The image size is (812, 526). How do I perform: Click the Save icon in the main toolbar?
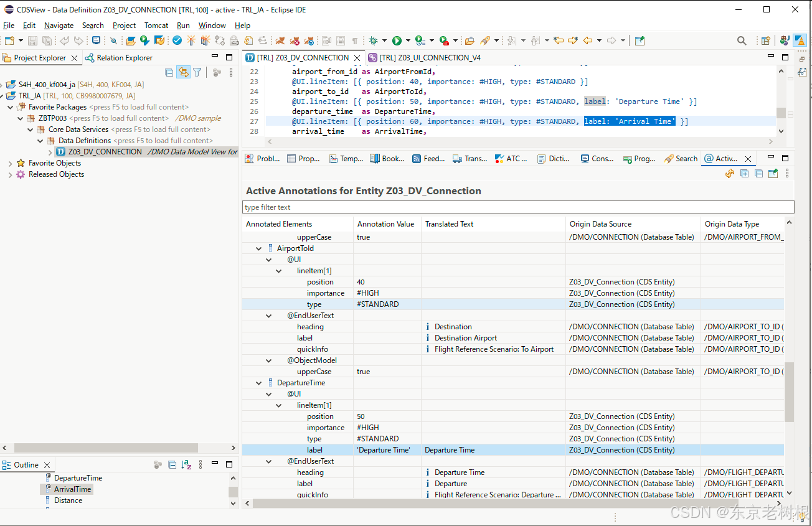pos(32,40)
